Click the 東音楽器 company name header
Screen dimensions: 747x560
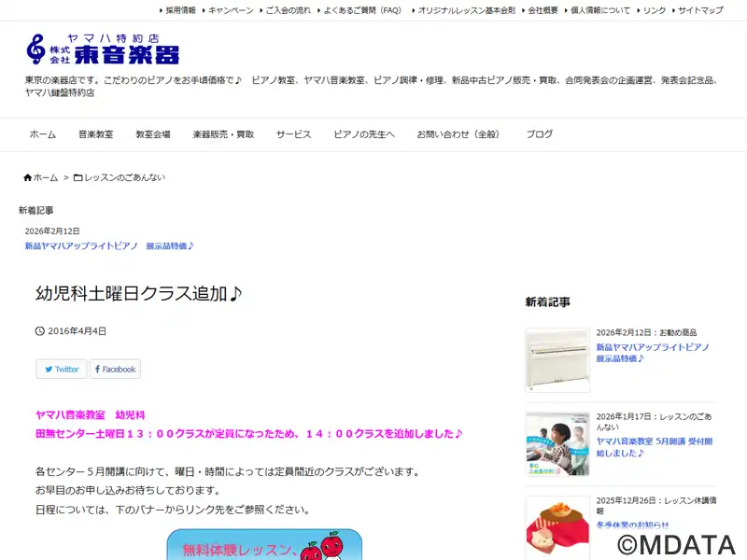[127, 55]
